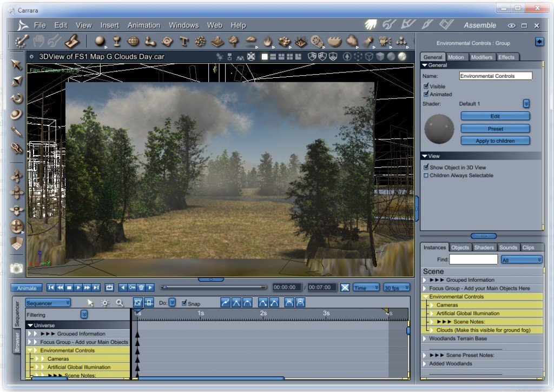Image resolution: width=554 pixels, height=392 pixels.
Task: Open the Shader dropdown for Default 1
Action: (x=526, y=103)
